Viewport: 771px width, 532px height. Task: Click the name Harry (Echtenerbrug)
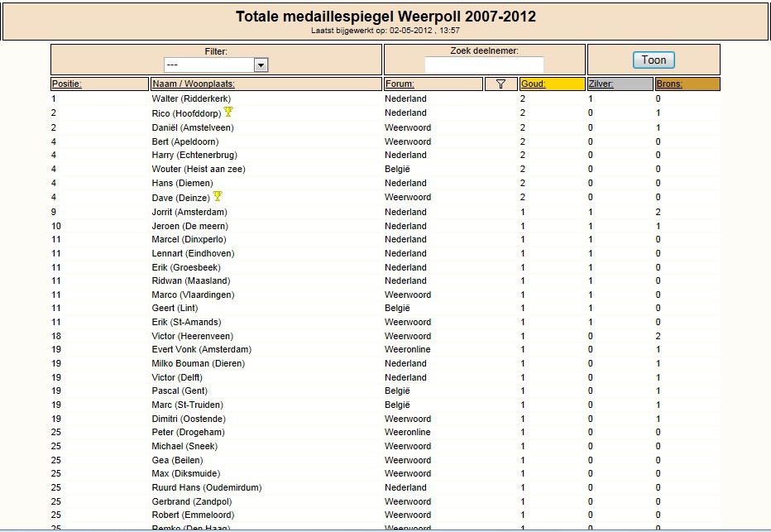pyautogui.click(x=194, y=155)
